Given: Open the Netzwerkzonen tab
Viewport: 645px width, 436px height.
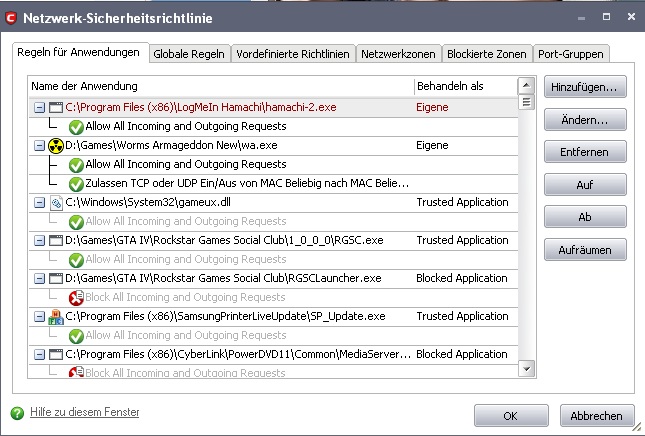Looking at the screenshot, I should click(398, 54).
